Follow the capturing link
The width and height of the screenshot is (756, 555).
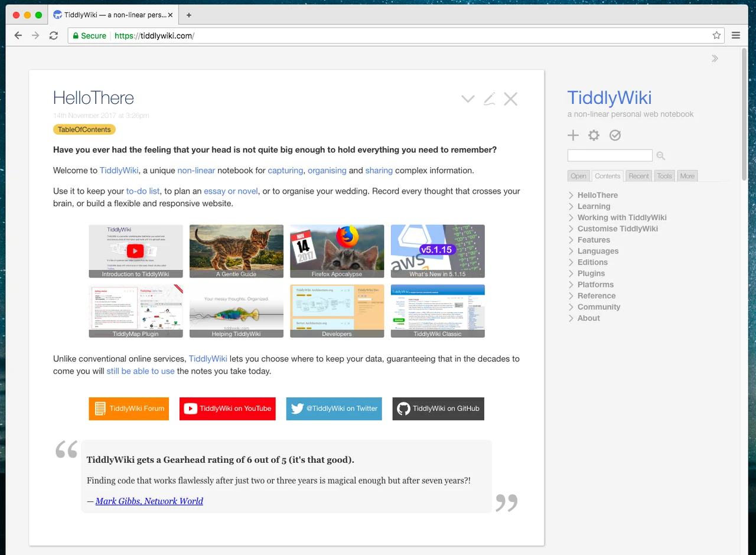pos(285,171)
